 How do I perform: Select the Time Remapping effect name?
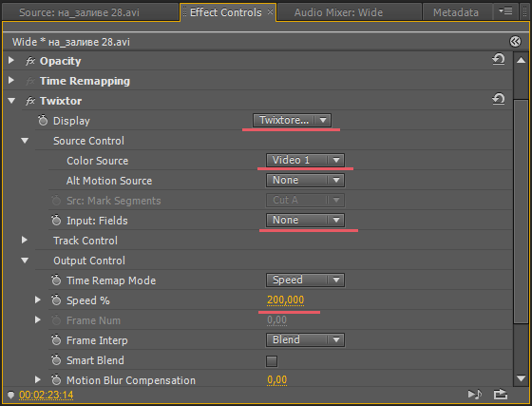(85, 81)
